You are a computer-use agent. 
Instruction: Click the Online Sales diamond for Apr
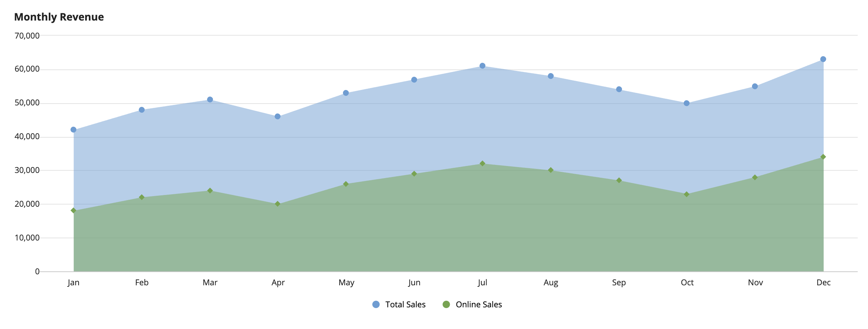tap(278, 204)
